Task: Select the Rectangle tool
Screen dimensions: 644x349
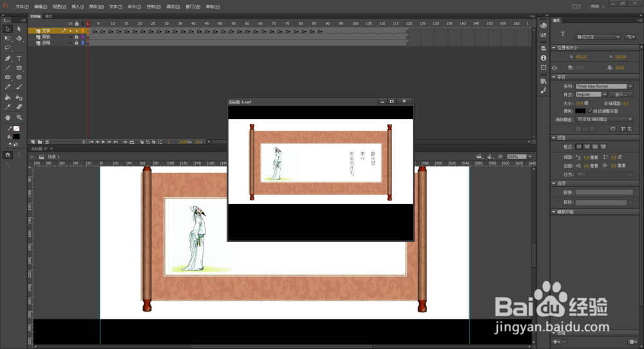Action: pyautogui.click(x=19, y=68)
